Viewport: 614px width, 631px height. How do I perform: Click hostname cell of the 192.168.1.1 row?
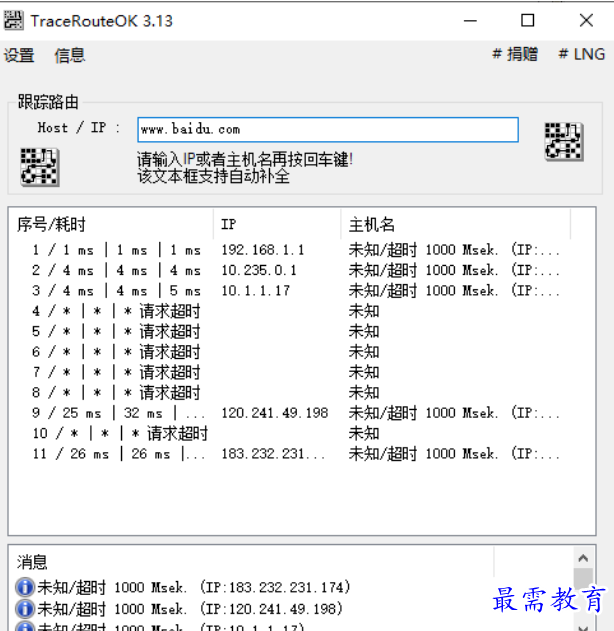coord(454,250)
